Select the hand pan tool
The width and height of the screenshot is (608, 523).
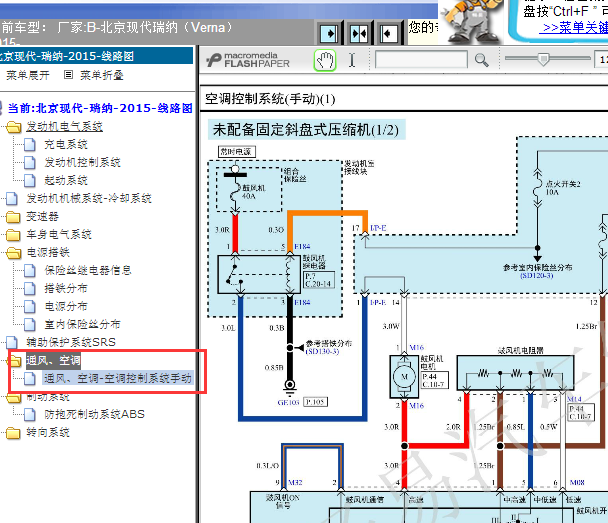325,60
